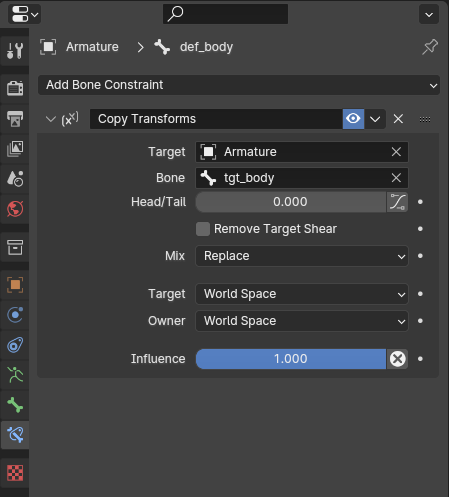Open the Tool properties tab

click(15, 51)
